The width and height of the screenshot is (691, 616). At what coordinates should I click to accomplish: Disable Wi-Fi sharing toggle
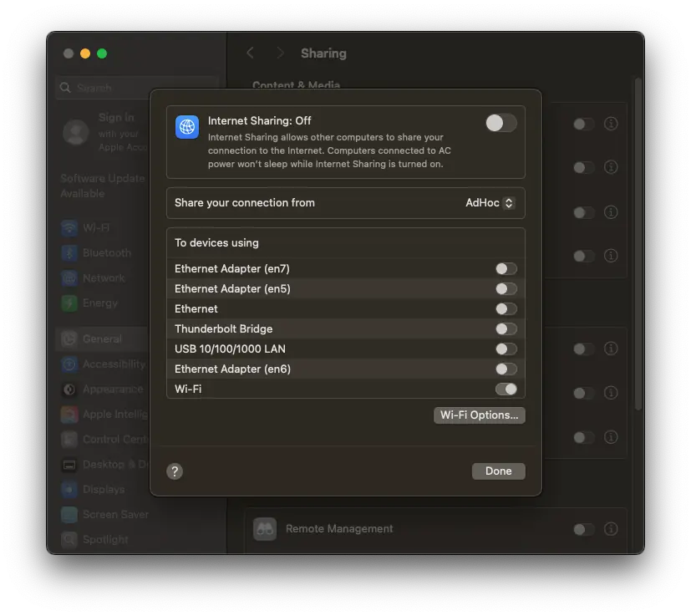506,389
